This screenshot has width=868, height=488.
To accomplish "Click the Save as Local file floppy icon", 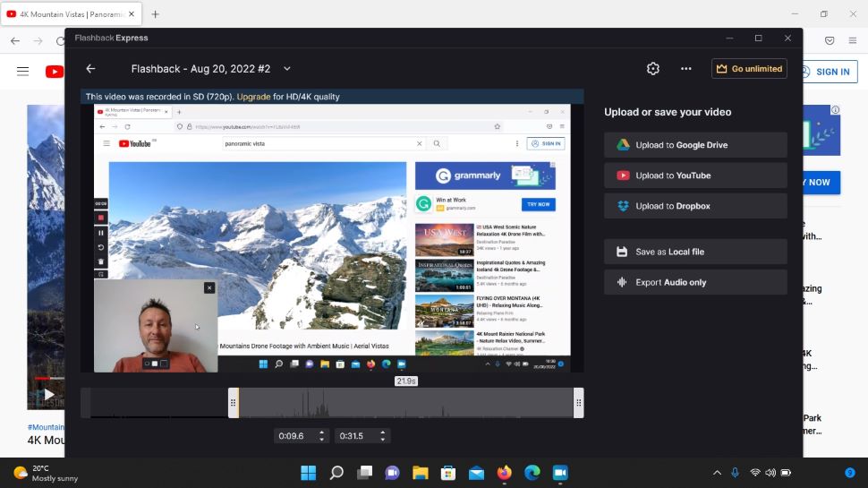I will pyautogui.click(x=622, y=252).
